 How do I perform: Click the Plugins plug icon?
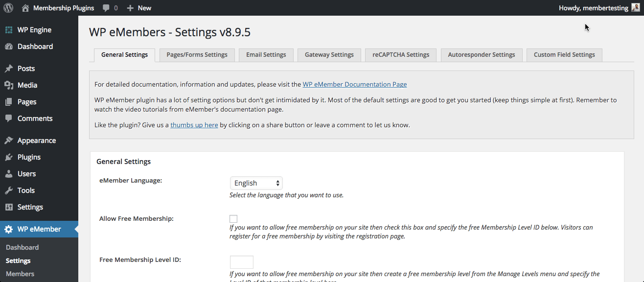point(9,157)
